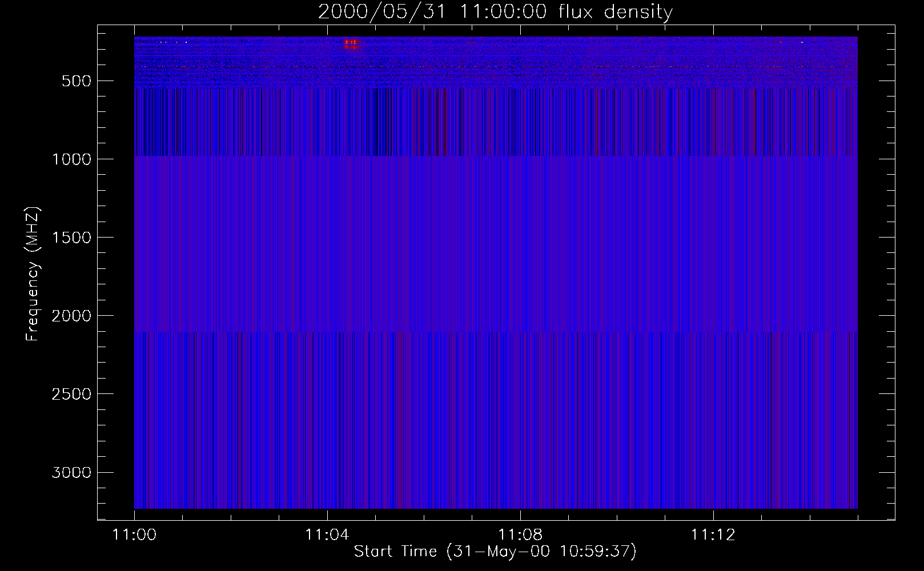Click the 1500 frequency tick label
This screenshot has width=924, height=571.
[71, 238]
